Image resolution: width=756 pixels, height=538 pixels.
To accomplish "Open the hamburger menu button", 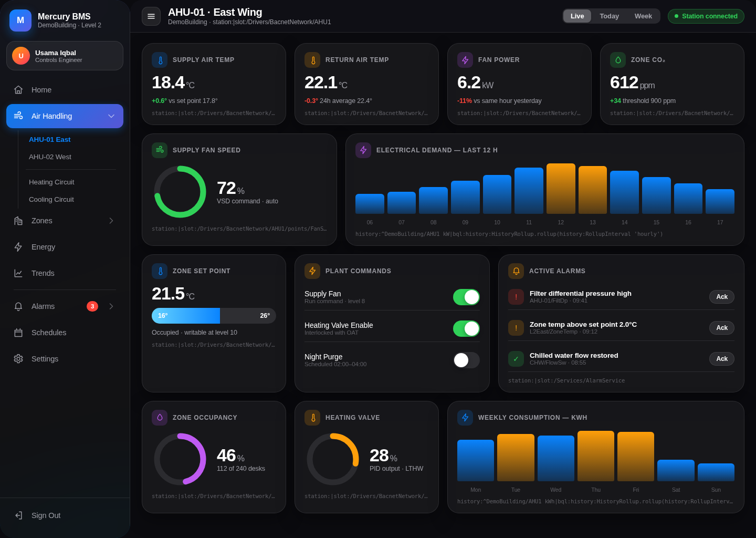I will click(151, 16).
